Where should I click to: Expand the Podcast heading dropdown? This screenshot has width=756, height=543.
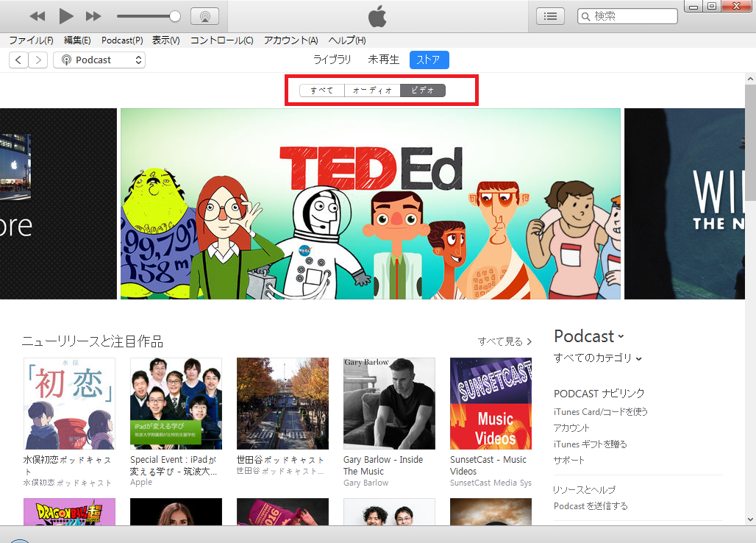pyautogui.click(x=589, y=336)
